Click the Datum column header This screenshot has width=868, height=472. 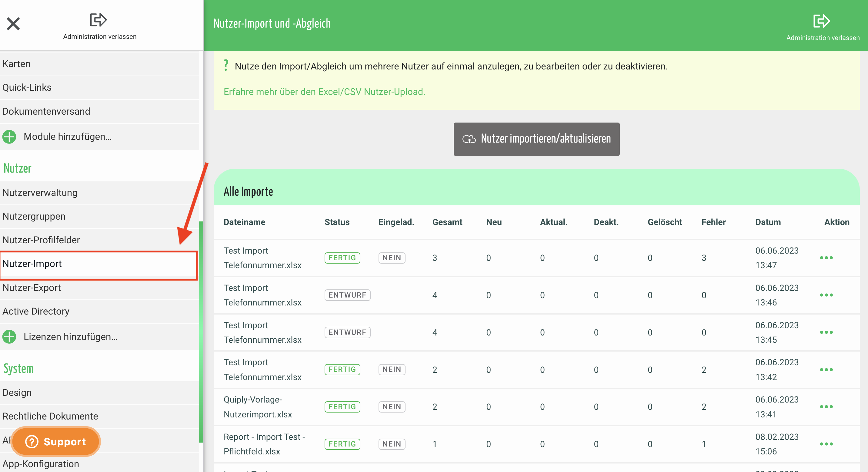[768, 222]
